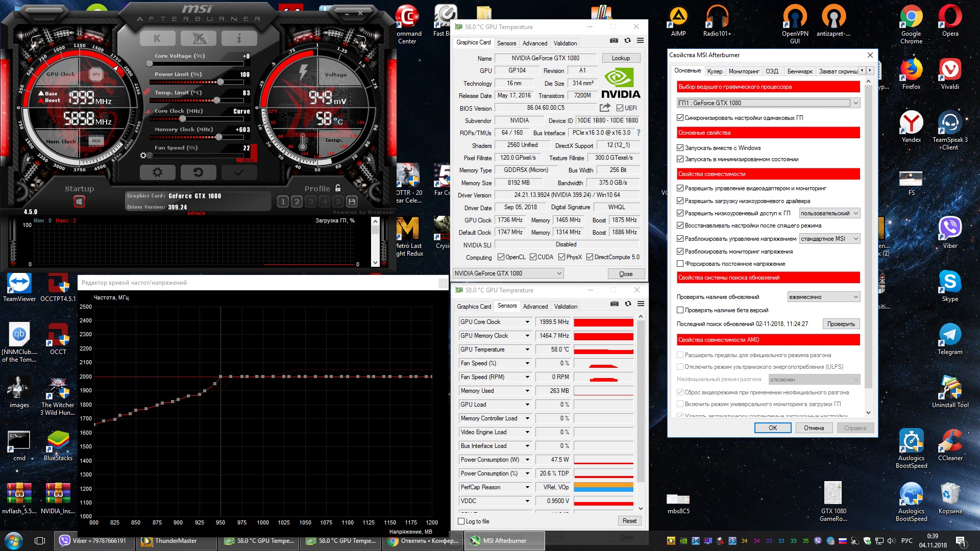Open the GPU Core Clock sensor dropdown
The height and width of the screenshot is (551, 980).
tap(527, 322)
